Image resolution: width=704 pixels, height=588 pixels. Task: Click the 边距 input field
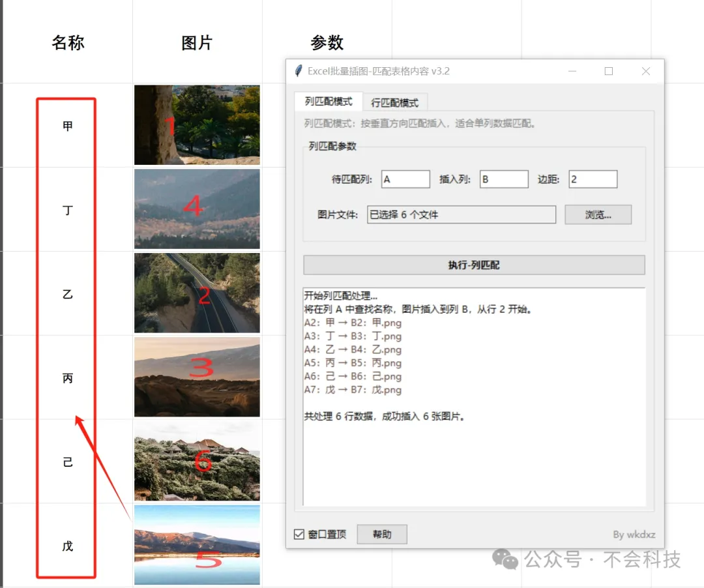tap(593, 179)
